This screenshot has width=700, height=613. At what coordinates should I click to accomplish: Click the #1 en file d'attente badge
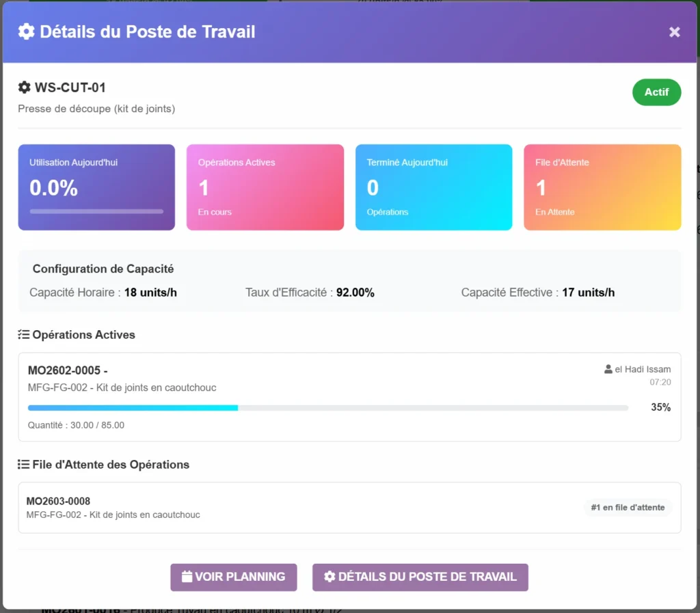[x=628, y=508]
